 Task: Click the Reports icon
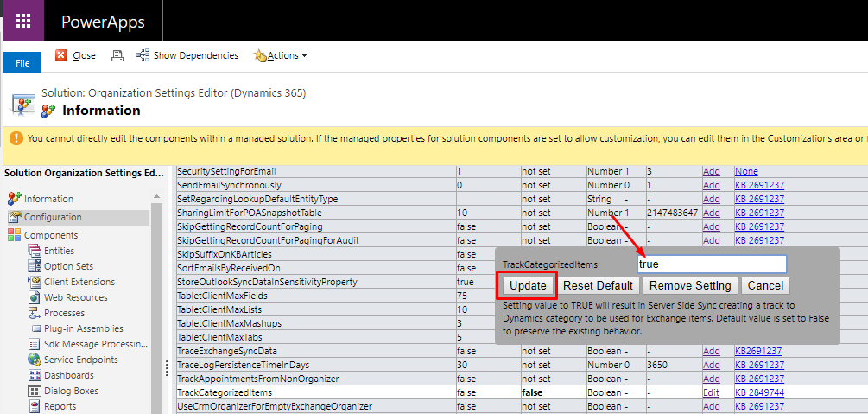[x=35, y=405]
